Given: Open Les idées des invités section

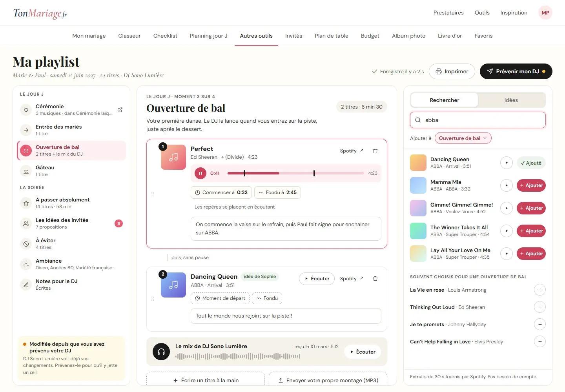Looking at the screenshot, I should pyautogui.click(x=72, y=223).
